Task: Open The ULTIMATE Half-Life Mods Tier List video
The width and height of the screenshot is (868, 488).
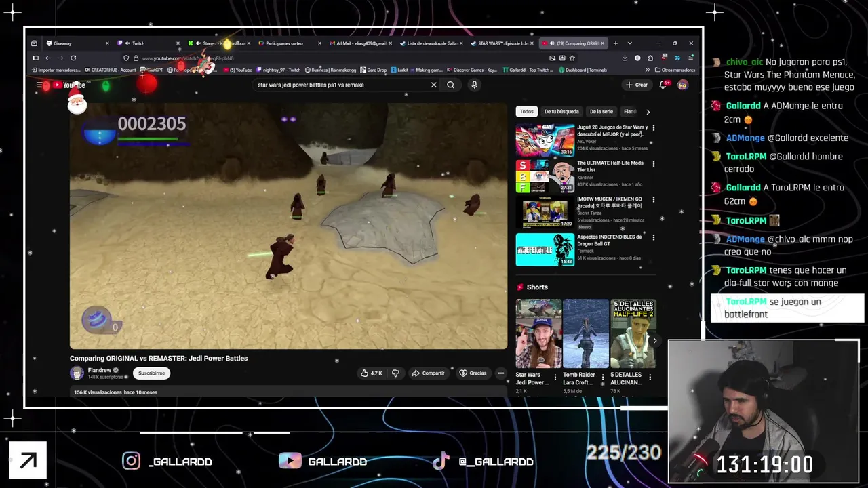Action: pyautogui.click(x=545, y=176)
